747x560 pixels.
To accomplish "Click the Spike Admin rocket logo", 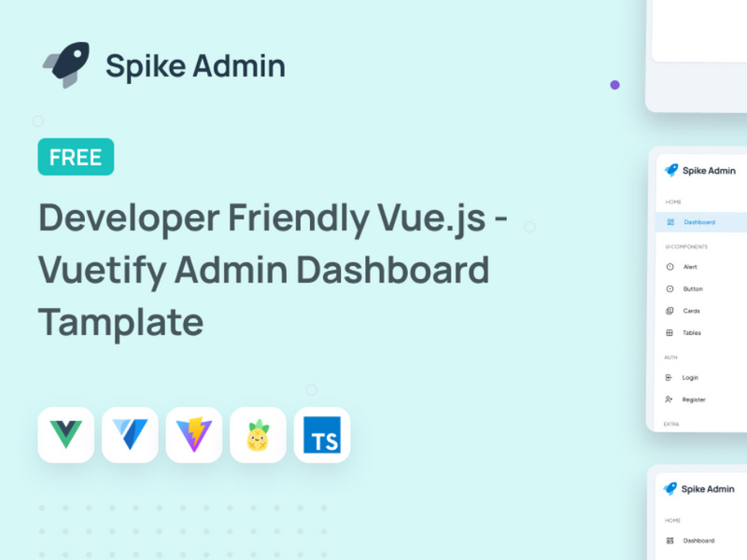I will [63, 61].
